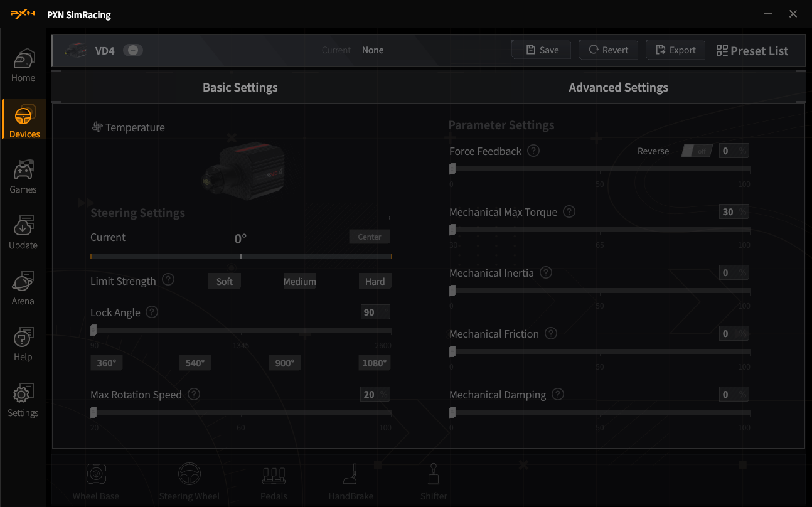Click the Mechanical Inertia slider handle
The image size is (812, 507).
pos(452,291)
